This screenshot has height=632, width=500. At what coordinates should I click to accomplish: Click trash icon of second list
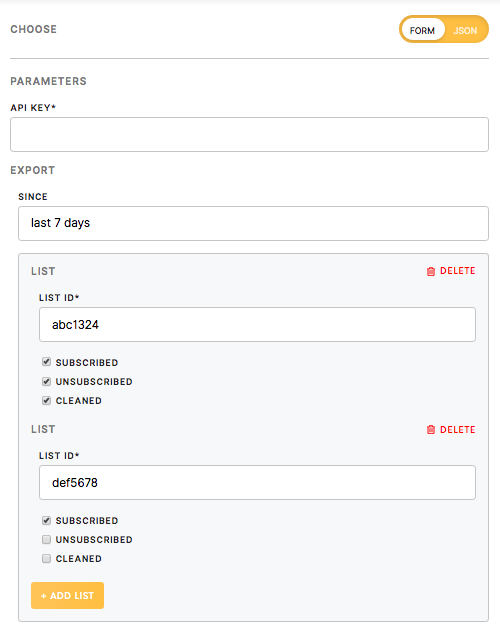[x=431, y=430]
